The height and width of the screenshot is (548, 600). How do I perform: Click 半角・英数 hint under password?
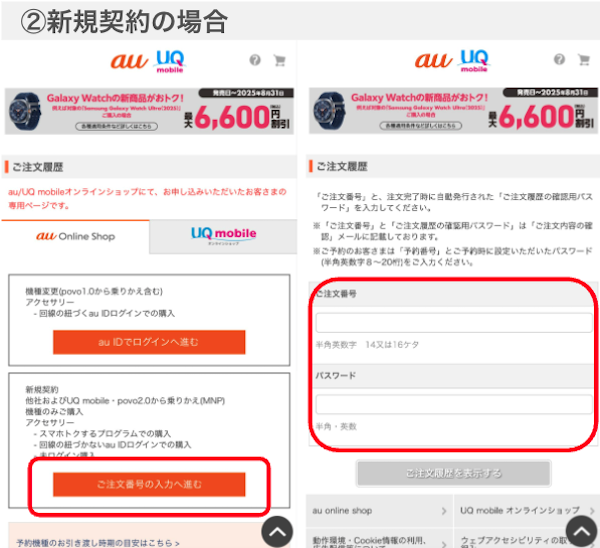[x=336, y=426]
